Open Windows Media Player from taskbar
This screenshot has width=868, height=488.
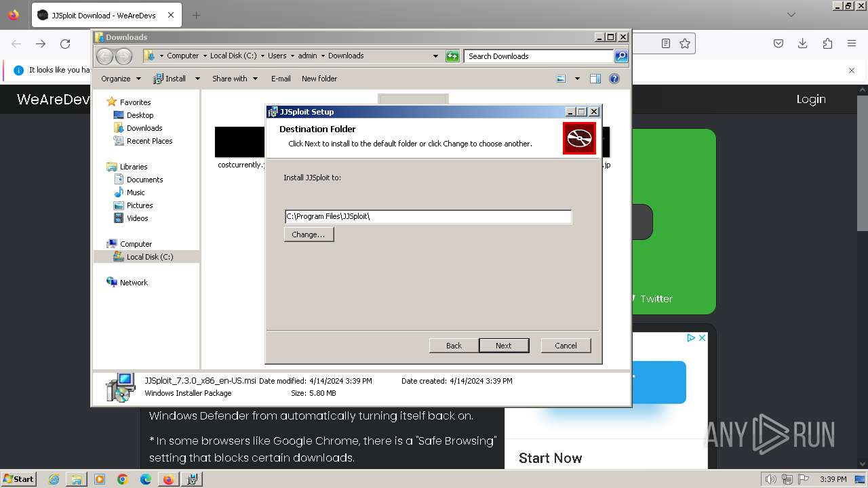100,479
